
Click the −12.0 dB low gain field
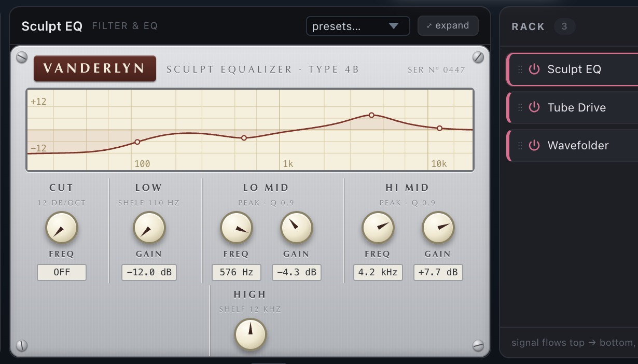tap(149, 272)
